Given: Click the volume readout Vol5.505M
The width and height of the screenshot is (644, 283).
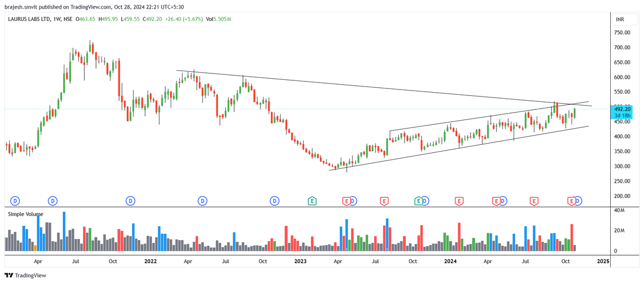Looking at the screenshot, I should click(218, 19).
